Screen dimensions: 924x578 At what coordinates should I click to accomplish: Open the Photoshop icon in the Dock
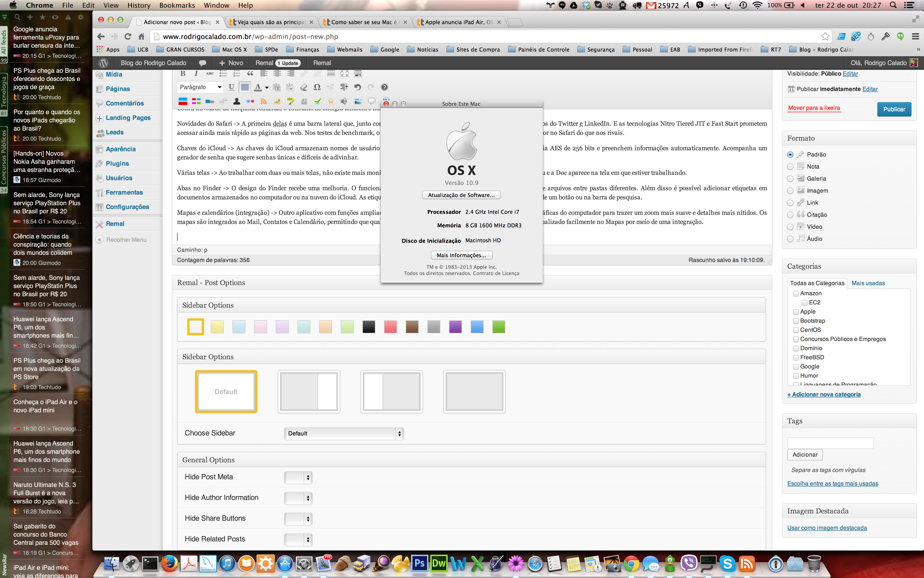[x=420, y=563]
